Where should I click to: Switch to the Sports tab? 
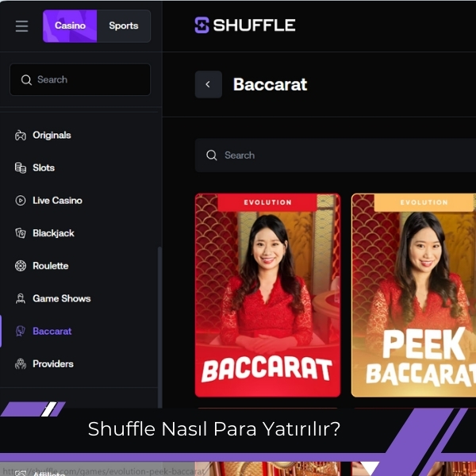pos(124,26)
